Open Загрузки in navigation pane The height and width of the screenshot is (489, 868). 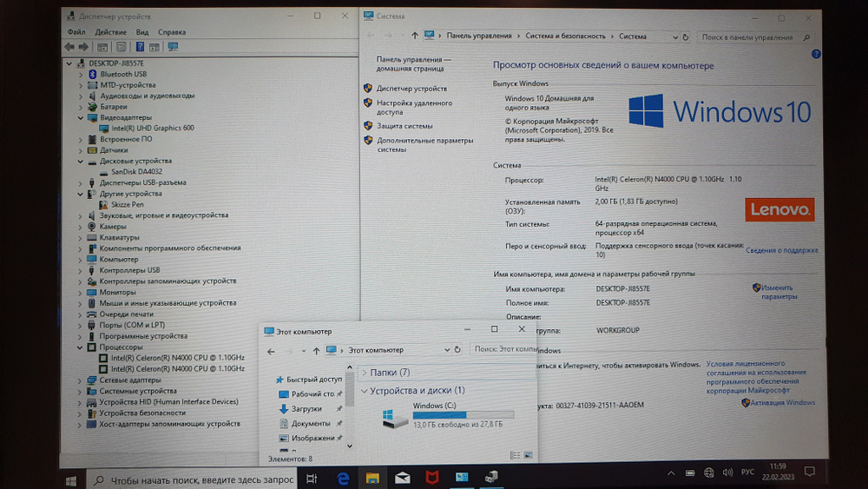coord(306,409)
